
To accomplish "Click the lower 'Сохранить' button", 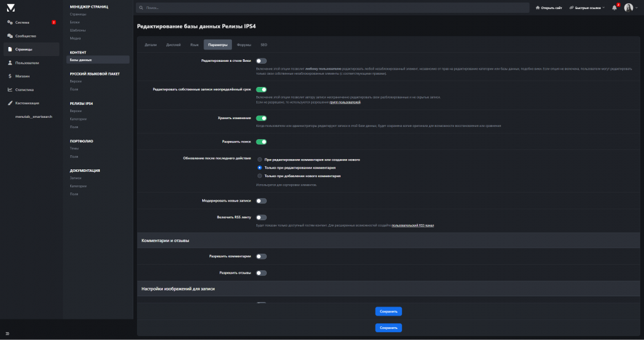I will pyautogui.click(x=388, y=327).
